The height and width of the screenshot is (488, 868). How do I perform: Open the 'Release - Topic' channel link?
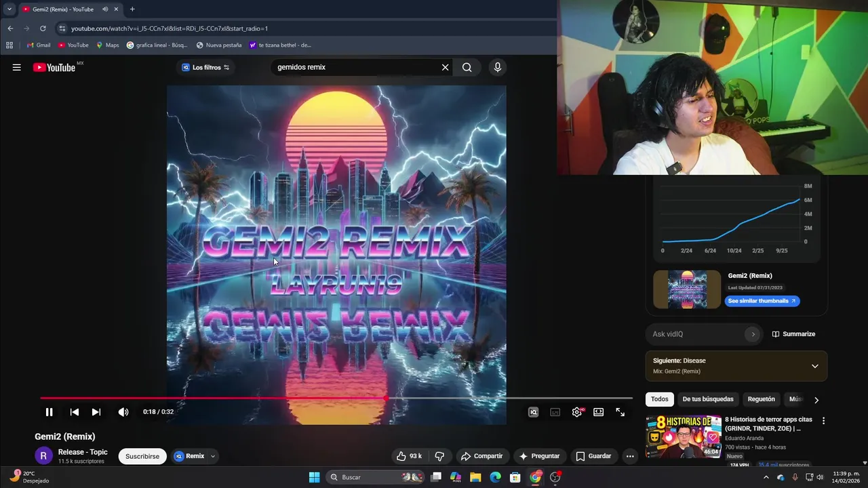click(x=83, y=452)
